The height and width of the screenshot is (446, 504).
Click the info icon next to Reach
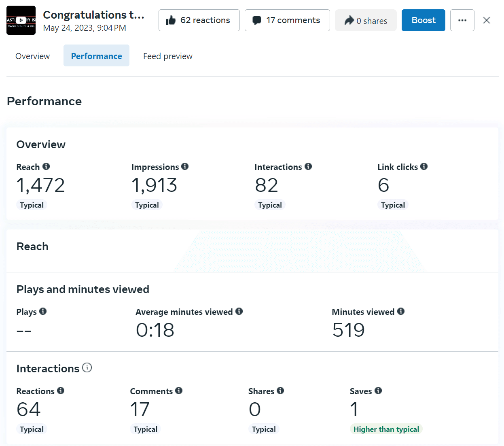pyautogui.click(x=46, y=166)
